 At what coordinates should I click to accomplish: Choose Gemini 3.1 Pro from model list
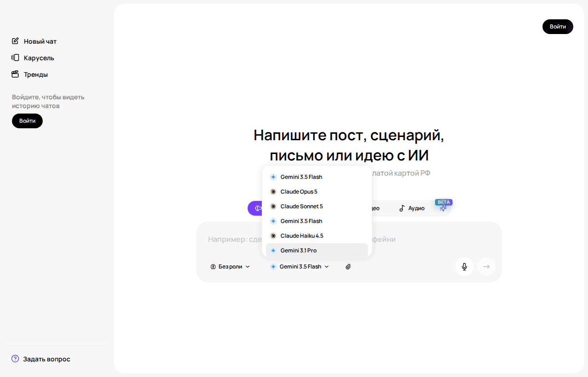(x=317, y=251)
